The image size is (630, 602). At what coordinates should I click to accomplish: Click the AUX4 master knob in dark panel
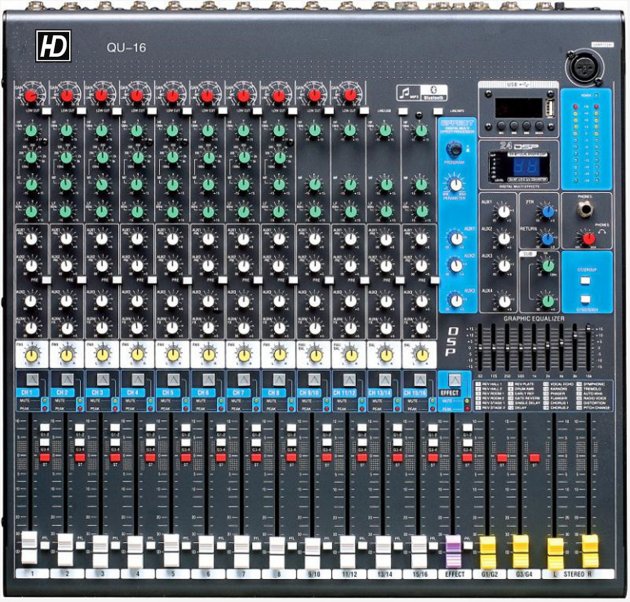pyautogui.click(x=504, y=301)
